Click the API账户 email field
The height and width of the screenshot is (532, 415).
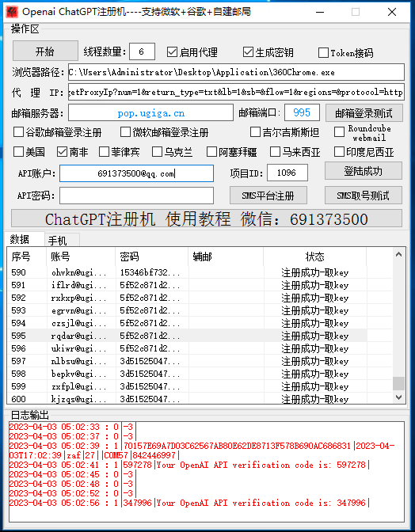[136, 173]
